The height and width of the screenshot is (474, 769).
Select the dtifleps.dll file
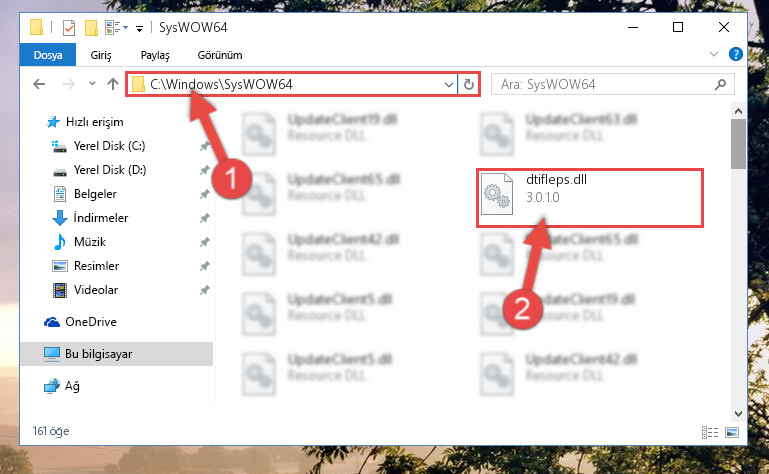(590, 198)
